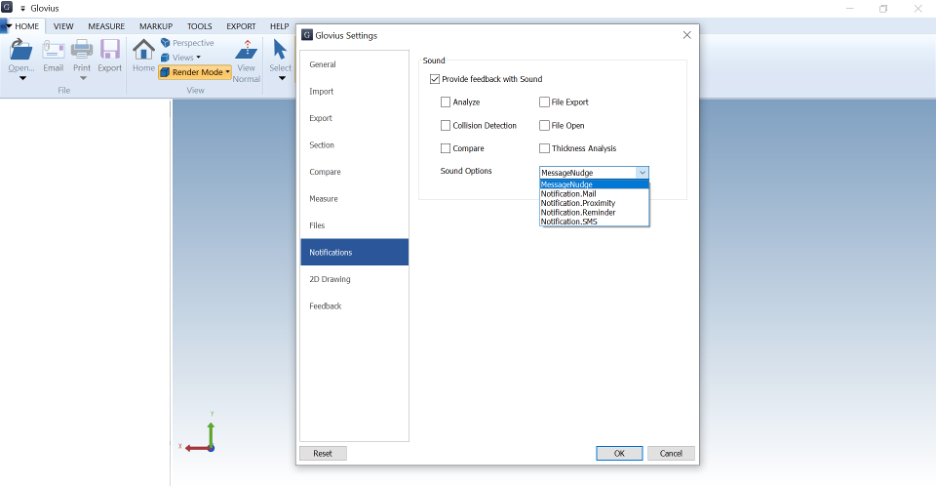Click the Reset button
This screenshot has height=486, width=936.
pos(323,454)
